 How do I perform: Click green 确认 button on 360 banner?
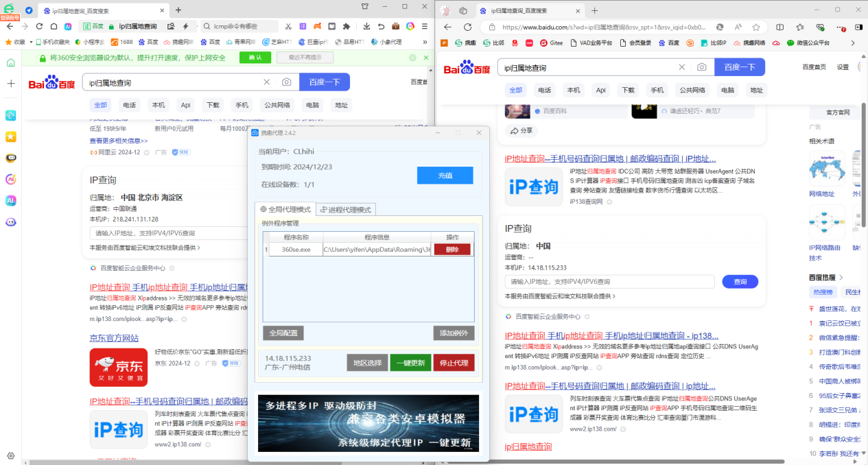255,58
